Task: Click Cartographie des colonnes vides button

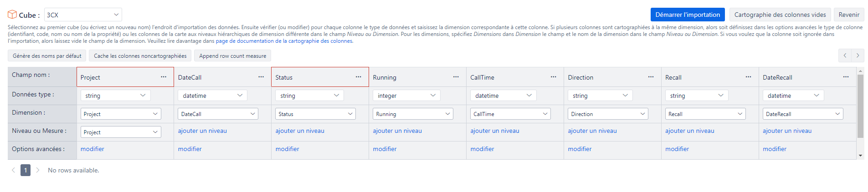Action: (780, 15)
